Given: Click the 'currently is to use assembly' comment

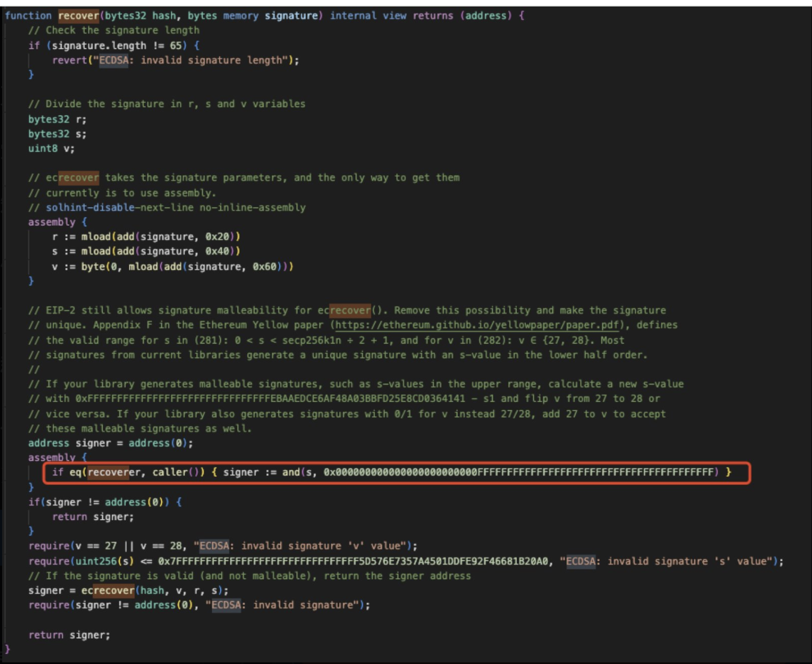Looking at the screenshot, I should [122, 192].
